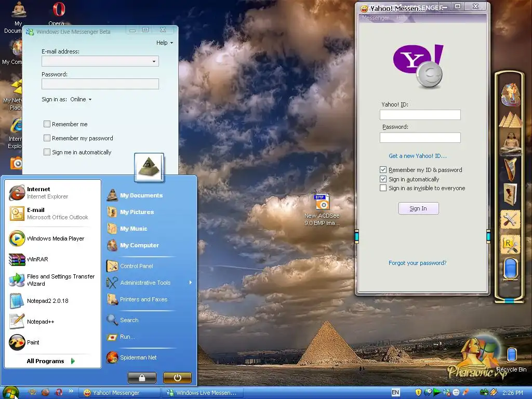Click the Yahoo! ID input field
Viewport: 532px width, 399px height.
click(x=420, y=115)
